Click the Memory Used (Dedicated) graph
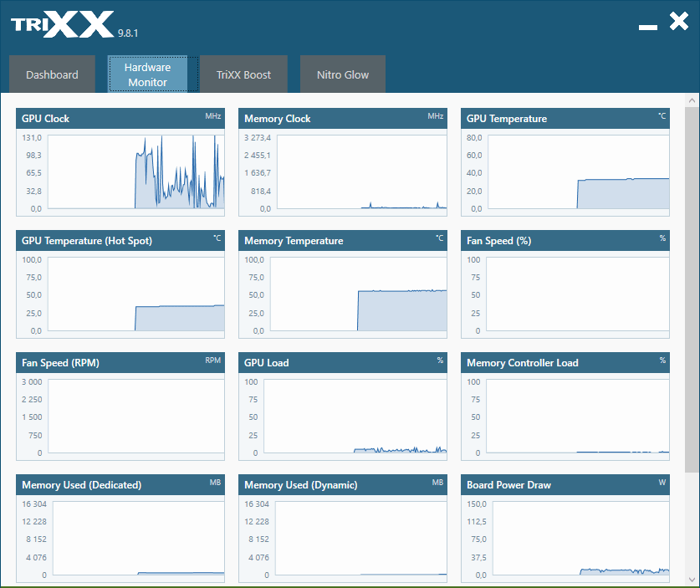700x588 pixels. coord(138,538)
